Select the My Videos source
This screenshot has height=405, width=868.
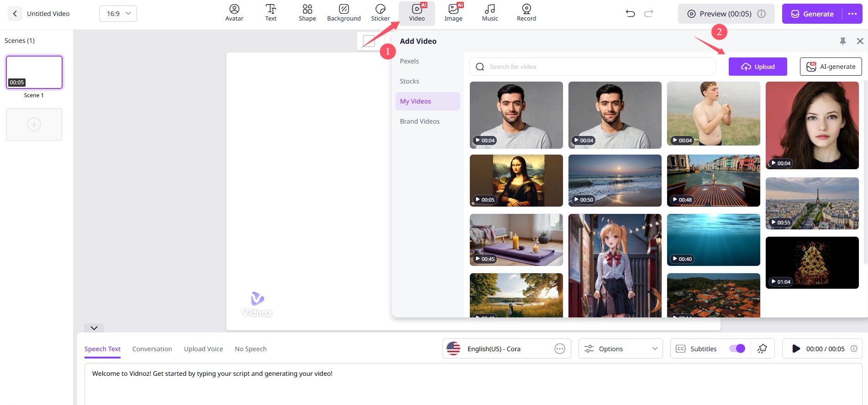point(428,101)
